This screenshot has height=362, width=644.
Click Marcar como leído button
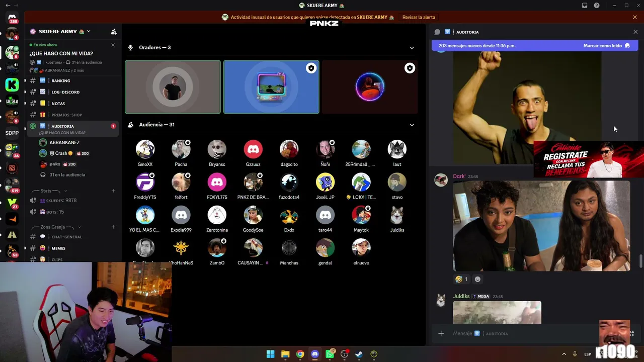[606, 46]
